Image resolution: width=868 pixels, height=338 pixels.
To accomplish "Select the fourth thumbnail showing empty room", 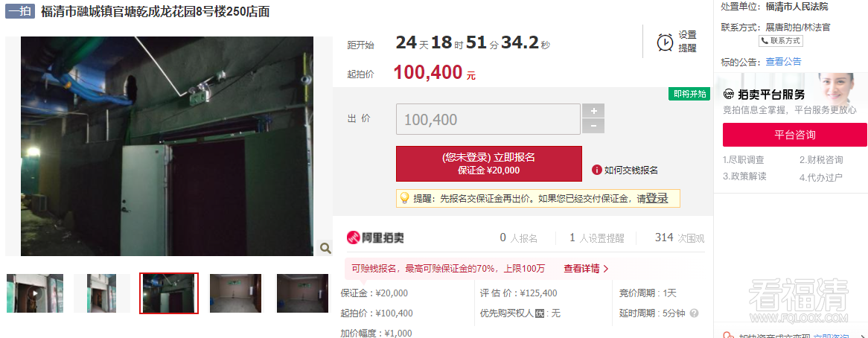I will pyautogui.click(x=235, y=293).
